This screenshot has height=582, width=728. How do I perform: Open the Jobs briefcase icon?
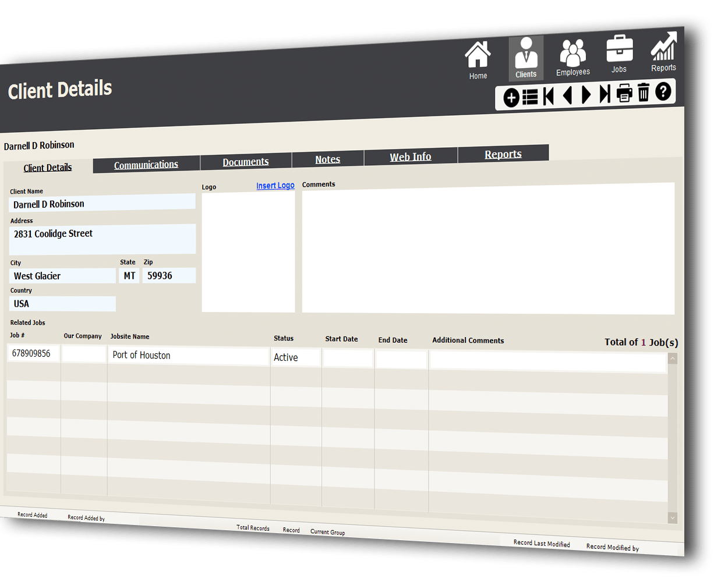[x=619, y=54]
